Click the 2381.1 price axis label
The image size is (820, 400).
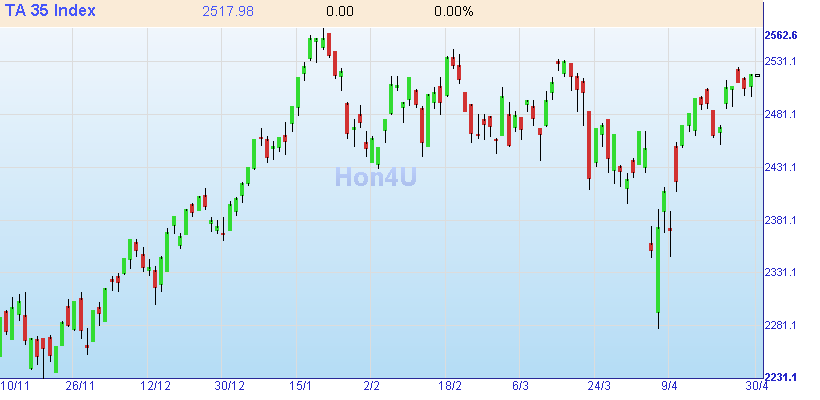click(x=781, y=220)
